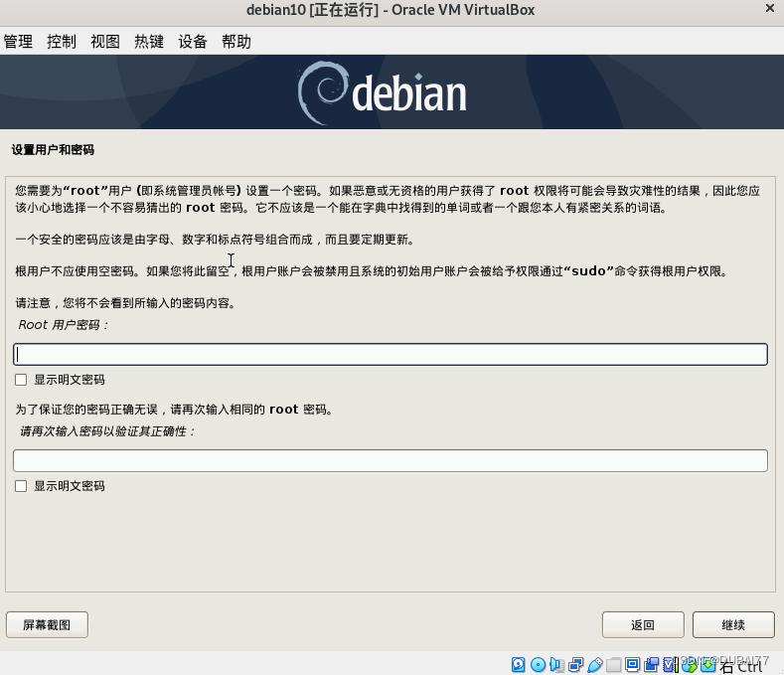Click the VirtualBox window title text
This screenshot has width=784, height=675.
[x=391, y=10]
